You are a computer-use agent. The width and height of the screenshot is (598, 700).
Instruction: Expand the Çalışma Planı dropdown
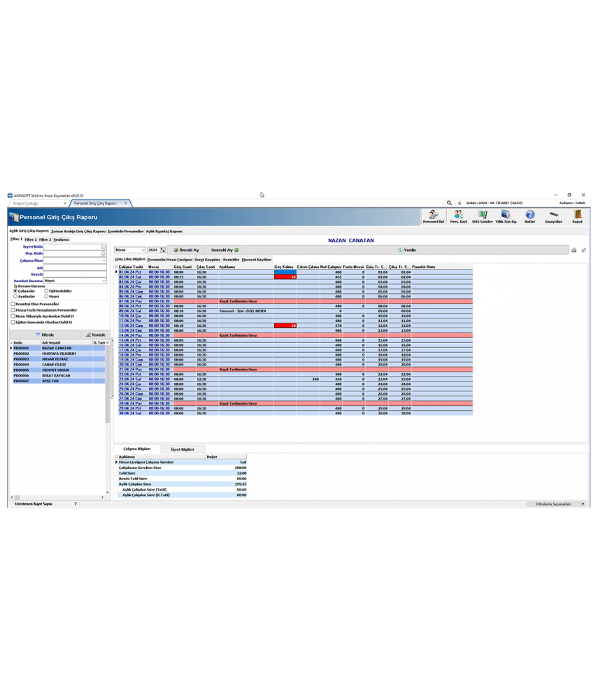[x=104, y=261]
